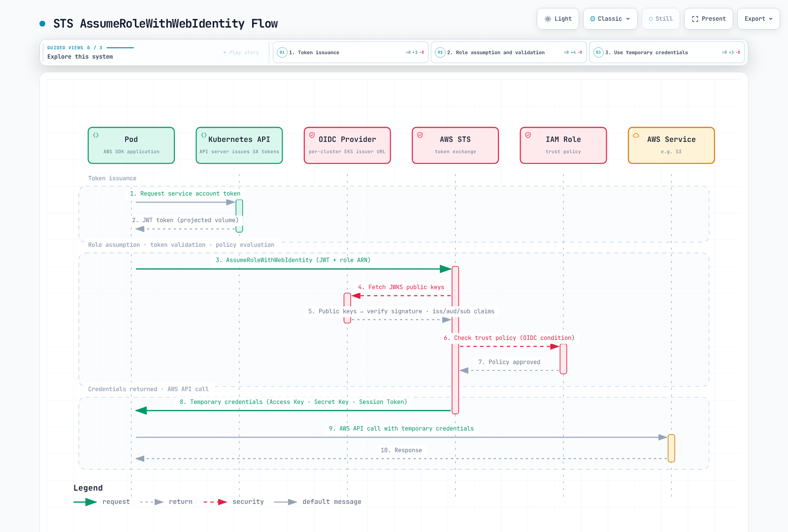This screenshot has width=788, height=532.
Task: Click message '2. JWT token (projected volume)'
Action: (x=185, y=220)
